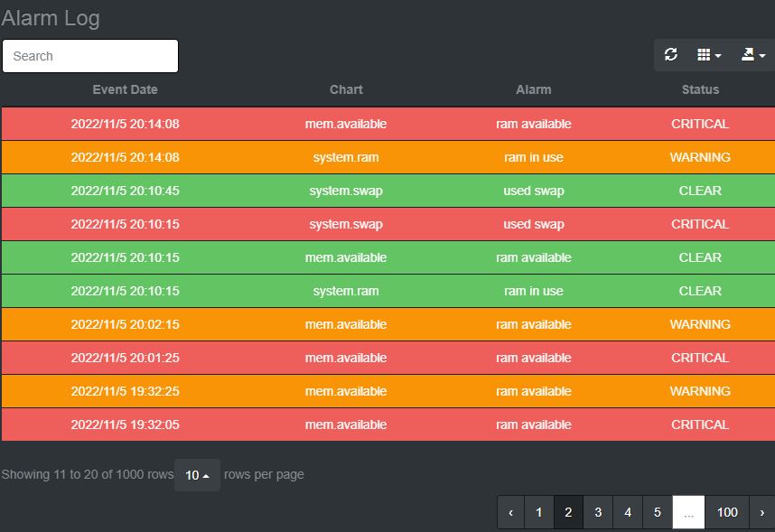The height and width of the screenshot is (532, 775).
Task: Open the export data icon
Action: tap(748, 54)
